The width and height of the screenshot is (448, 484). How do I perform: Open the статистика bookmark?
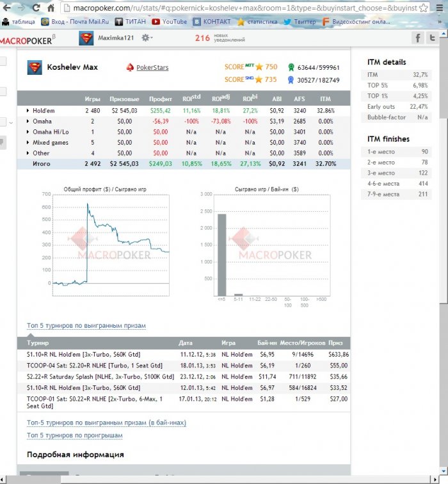point(257,22)
